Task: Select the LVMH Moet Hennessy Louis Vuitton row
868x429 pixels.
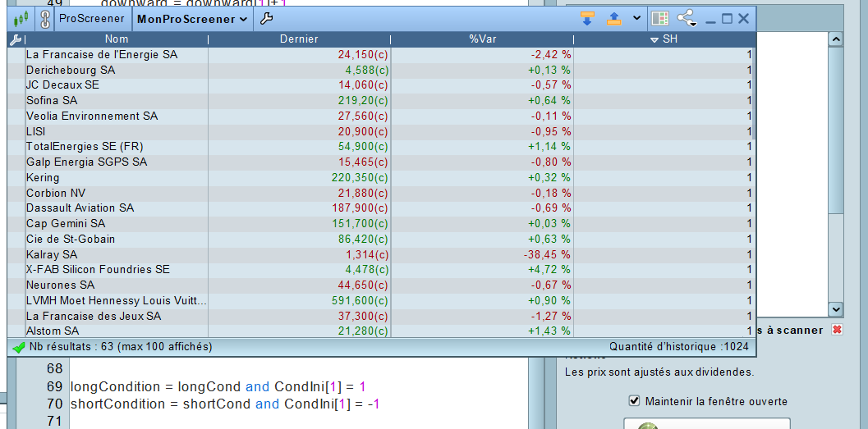Action: click(379, 300)
